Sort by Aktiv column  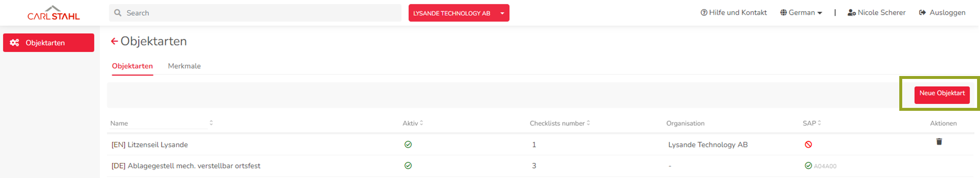(421, 123)
